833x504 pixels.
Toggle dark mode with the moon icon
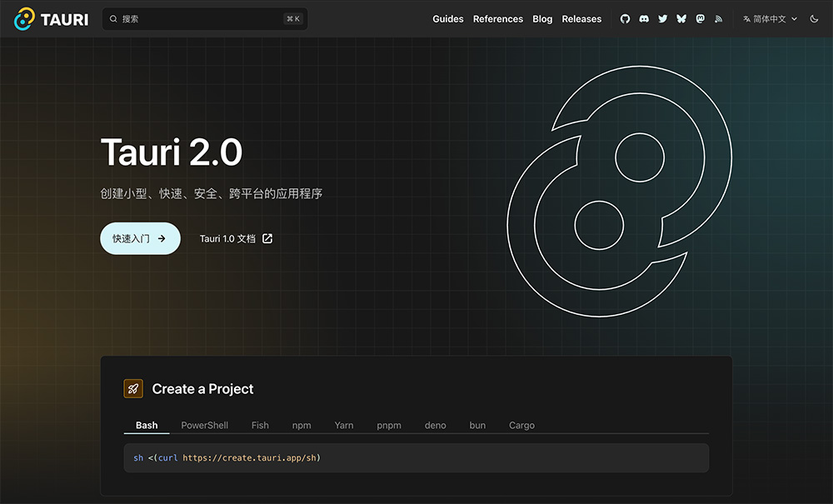tap(814, 18)
